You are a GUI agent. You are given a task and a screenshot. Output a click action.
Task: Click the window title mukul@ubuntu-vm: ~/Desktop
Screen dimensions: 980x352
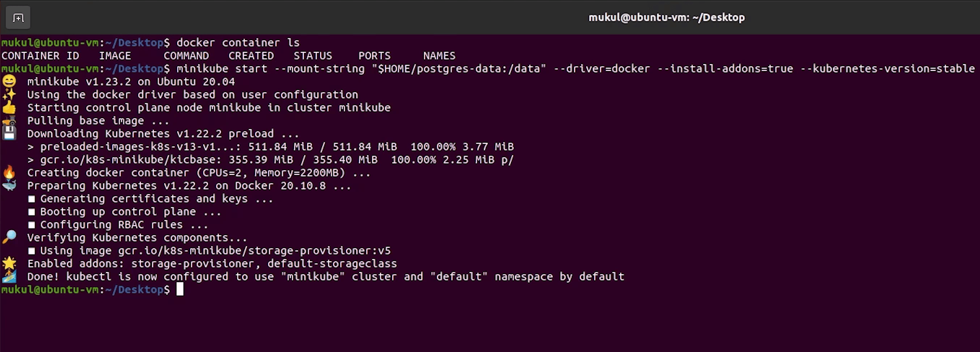tap(667, 18)
